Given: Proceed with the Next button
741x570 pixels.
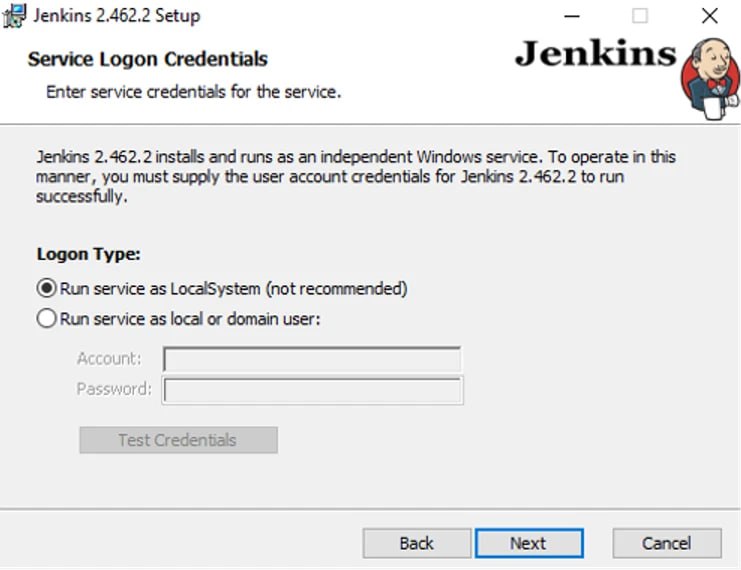Looking at the screenshot, I should click(529, 543).
